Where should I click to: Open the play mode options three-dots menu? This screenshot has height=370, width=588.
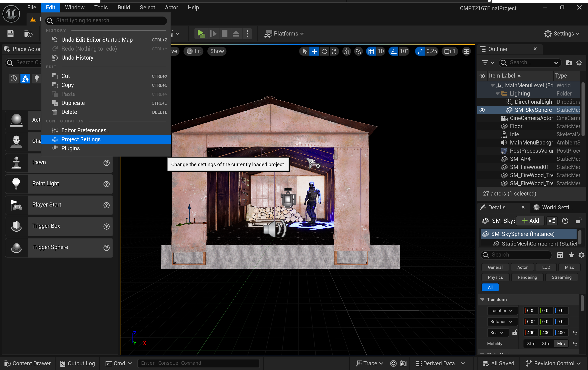point(247,33)
